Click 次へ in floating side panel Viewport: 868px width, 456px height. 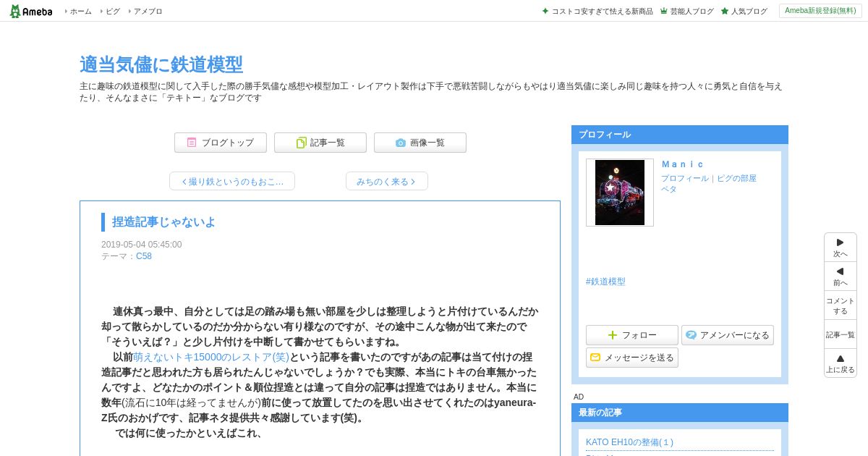(841, 248)
